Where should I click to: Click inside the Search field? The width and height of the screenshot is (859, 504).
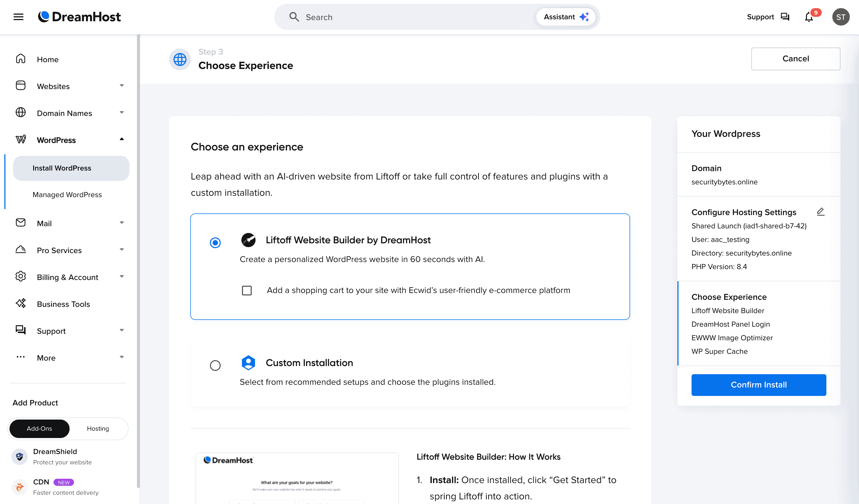click(x=375, y=17)
